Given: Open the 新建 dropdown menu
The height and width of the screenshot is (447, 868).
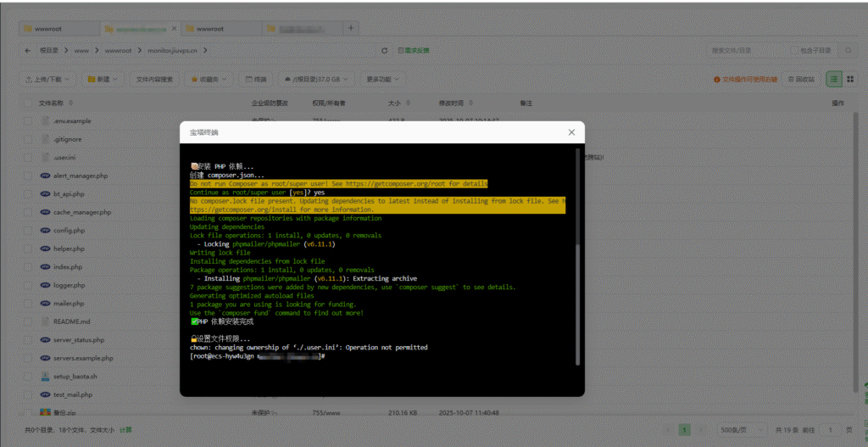Looking at the screenshot, I should point(103,79).
